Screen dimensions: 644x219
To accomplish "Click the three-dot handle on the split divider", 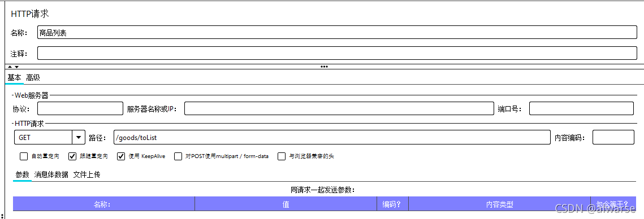I will tap(324, 67).
